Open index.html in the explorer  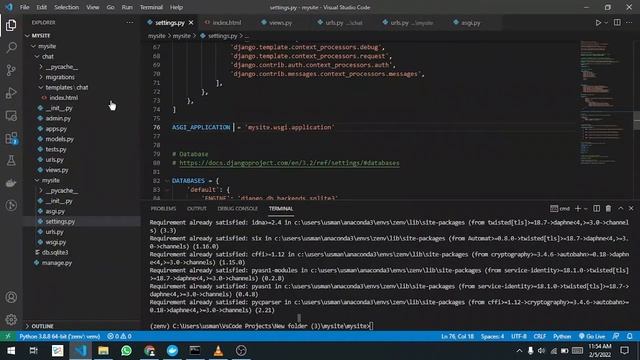(63, 98)
